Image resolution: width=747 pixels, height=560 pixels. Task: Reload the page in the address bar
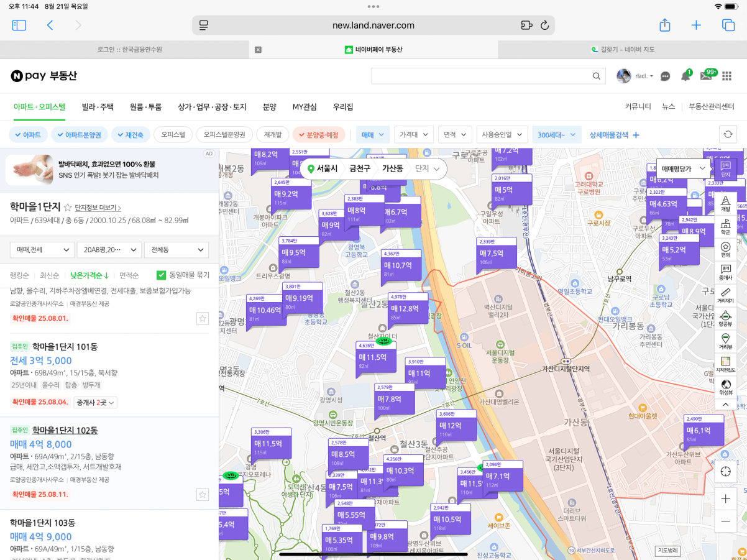(544, 25)
